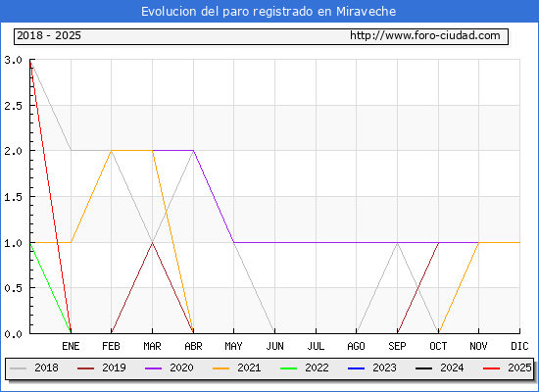Click the MAR month axis label
Image resolution: width=539 pixels, height=392 pixels.
point(152,346)
